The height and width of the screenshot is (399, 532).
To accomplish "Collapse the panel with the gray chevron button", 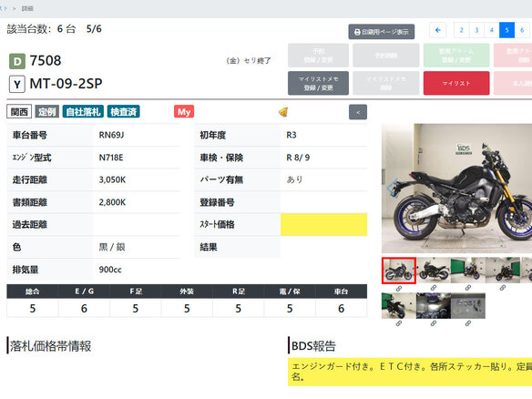I will (x=358, y=112).
